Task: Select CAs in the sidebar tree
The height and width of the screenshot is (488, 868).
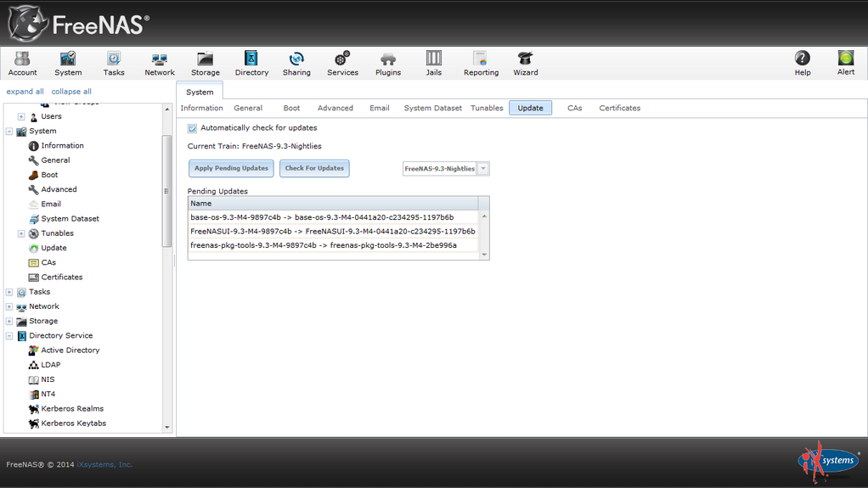Action: click(x=42, y=262)
